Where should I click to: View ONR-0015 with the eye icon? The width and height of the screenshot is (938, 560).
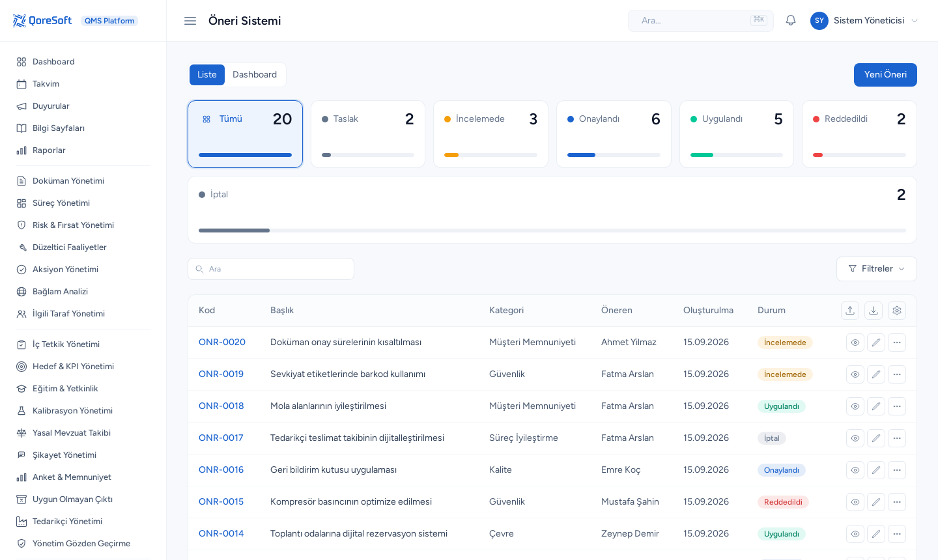tap(855, 502)
